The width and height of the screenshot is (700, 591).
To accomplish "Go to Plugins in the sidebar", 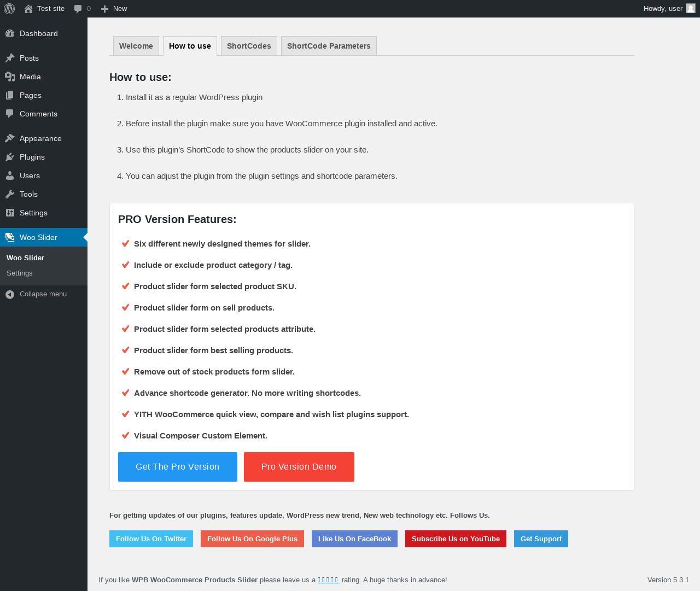I will (x=44, y=157).
